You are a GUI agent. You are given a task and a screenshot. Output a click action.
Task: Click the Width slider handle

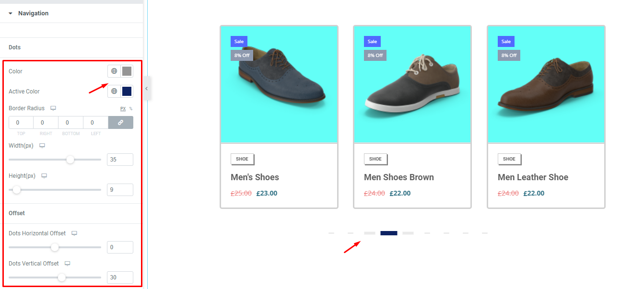click(x=70, y=159)
